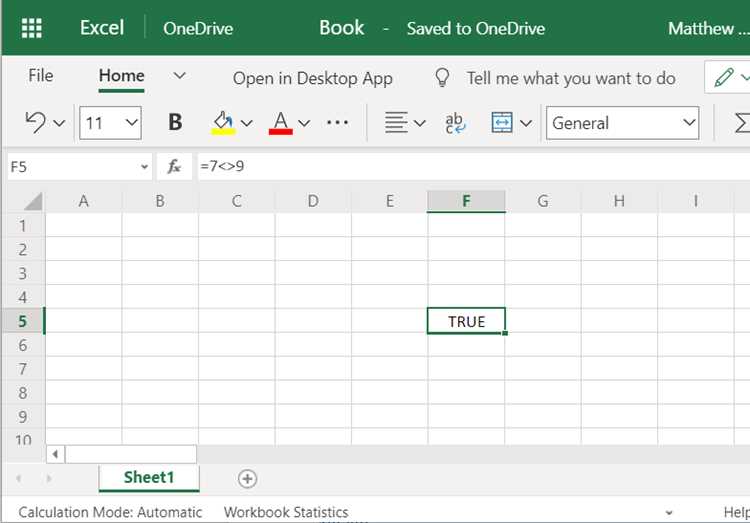750x523 pixels.
Task: Select column E header
Action: [390, 201]
